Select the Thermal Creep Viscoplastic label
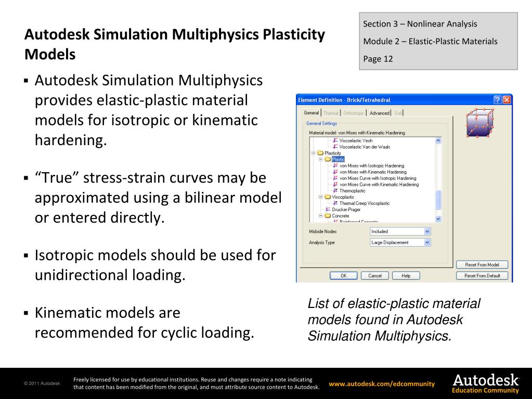Viewport: 532px width, 399px height. 365,203
